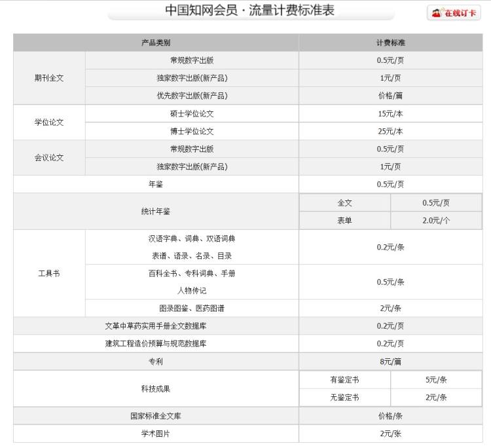Select the 15元/本 price
The height and width of the screenshot is (448, 491).
(x=390, y=113)
